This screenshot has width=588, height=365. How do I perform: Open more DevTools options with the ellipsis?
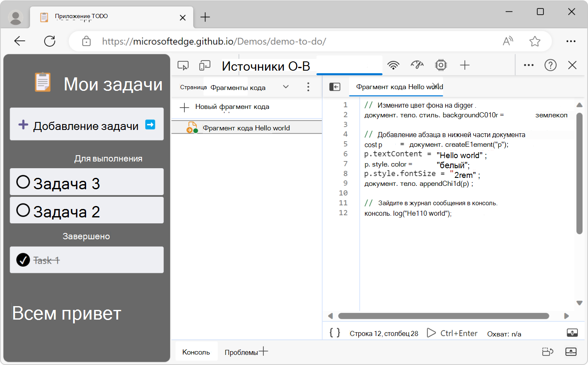(x=528, y=65)
